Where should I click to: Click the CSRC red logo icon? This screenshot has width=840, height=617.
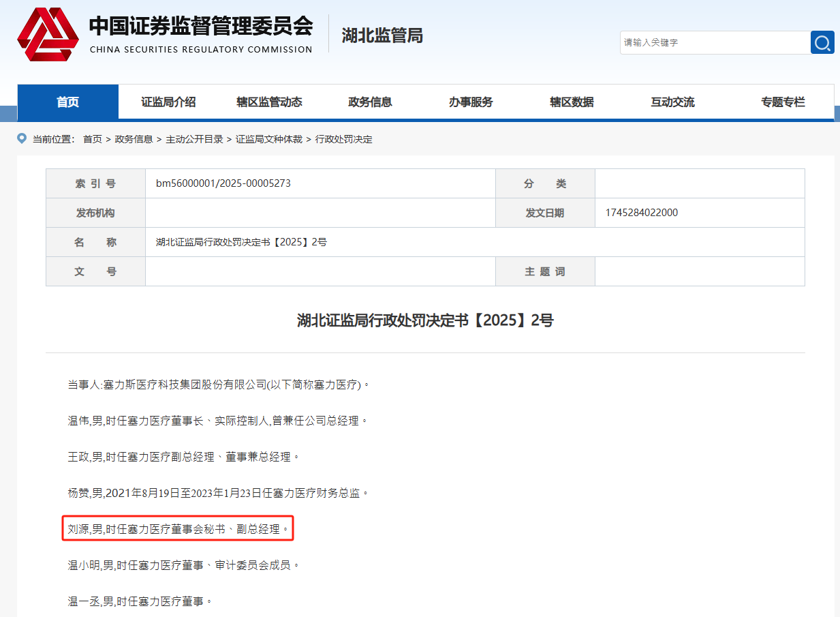tap(47, 34)
